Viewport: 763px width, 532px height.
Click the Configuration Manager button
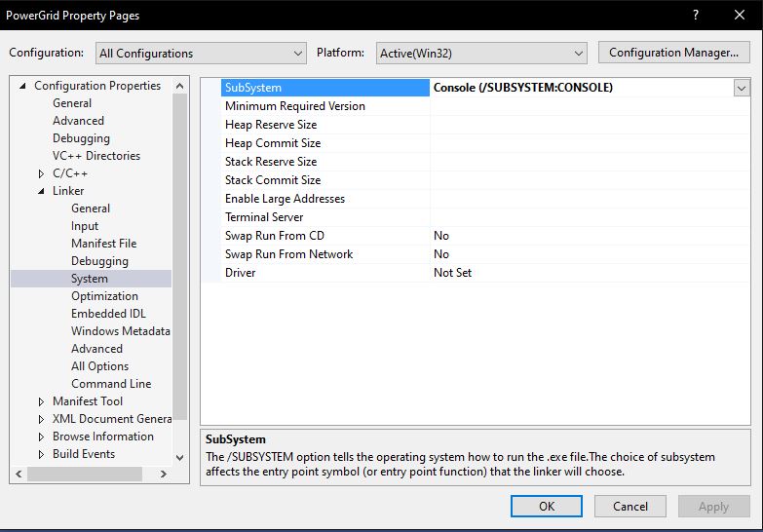(x=673, y=53)
